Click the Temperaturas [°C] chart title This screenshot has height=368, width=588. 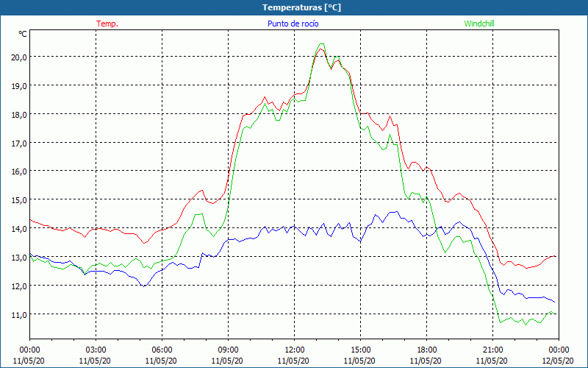(x=301, y=7)
